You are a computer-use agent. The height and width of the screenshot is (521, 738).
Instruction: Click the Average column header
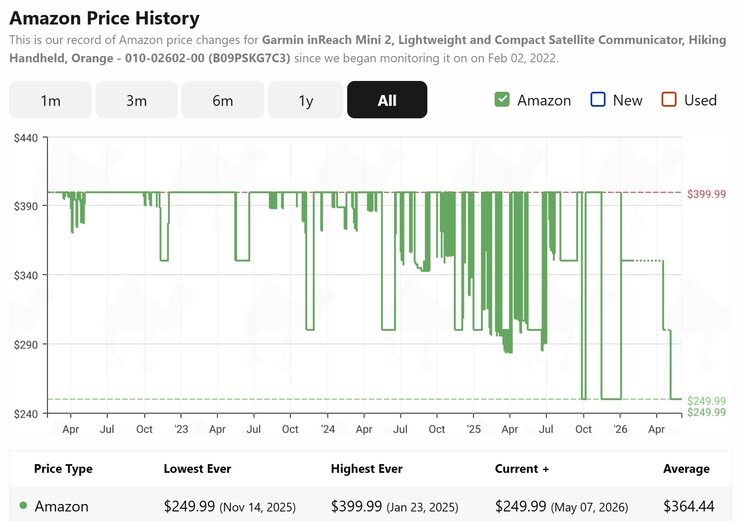tap(686, 469)
